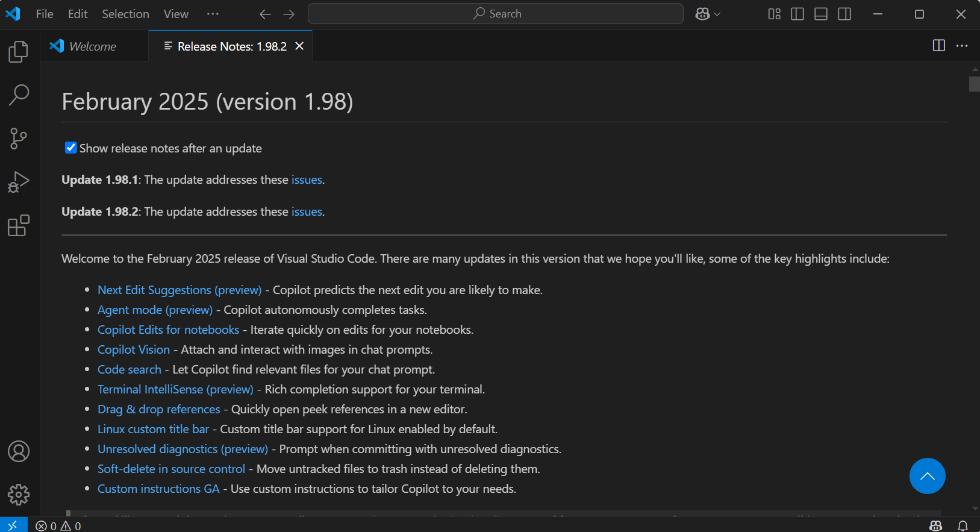
Task: Open the Accounts menu icon
Action: point(19,451)
